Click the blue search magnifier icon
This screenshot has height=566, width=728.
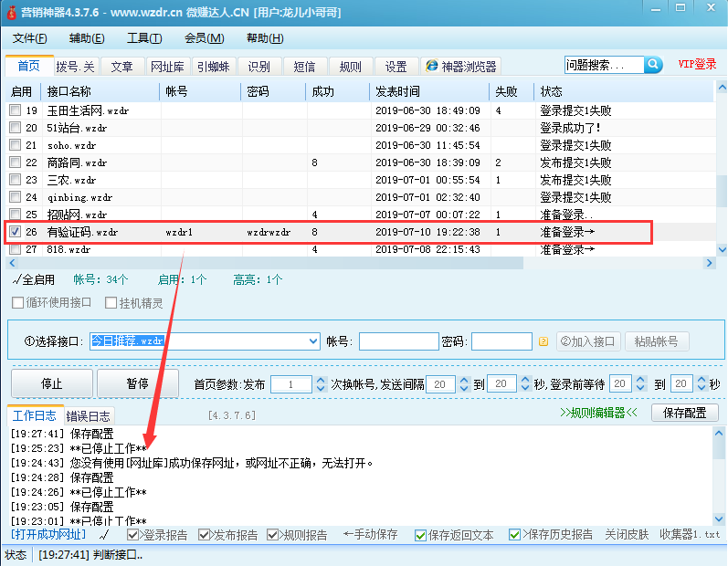tap(653, 65)
